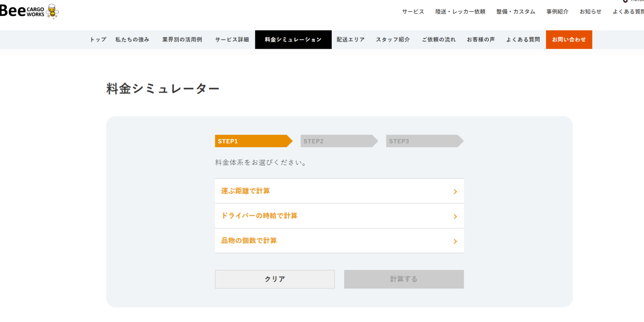This screenshot has width=644, height=322.
Task: Visit the 整備・カスタム top link
Action: [x=515, y=12]
